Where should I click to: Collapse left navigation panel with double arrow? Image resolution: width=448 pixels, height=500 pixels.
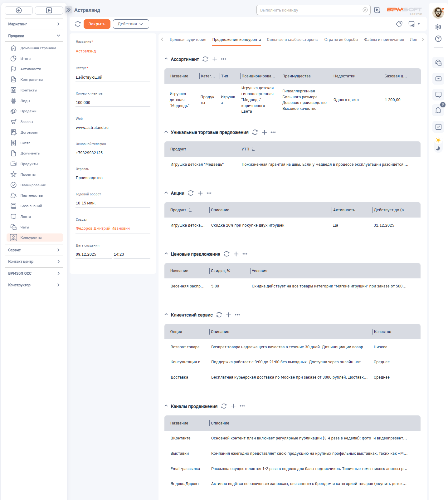coord(69,10)
